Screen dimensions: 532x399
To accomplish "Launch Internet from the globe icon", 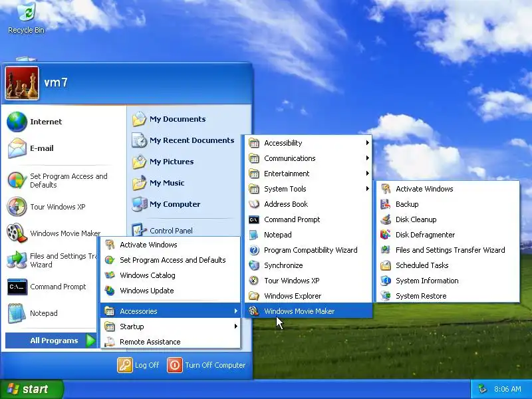I will coord(17,122).
